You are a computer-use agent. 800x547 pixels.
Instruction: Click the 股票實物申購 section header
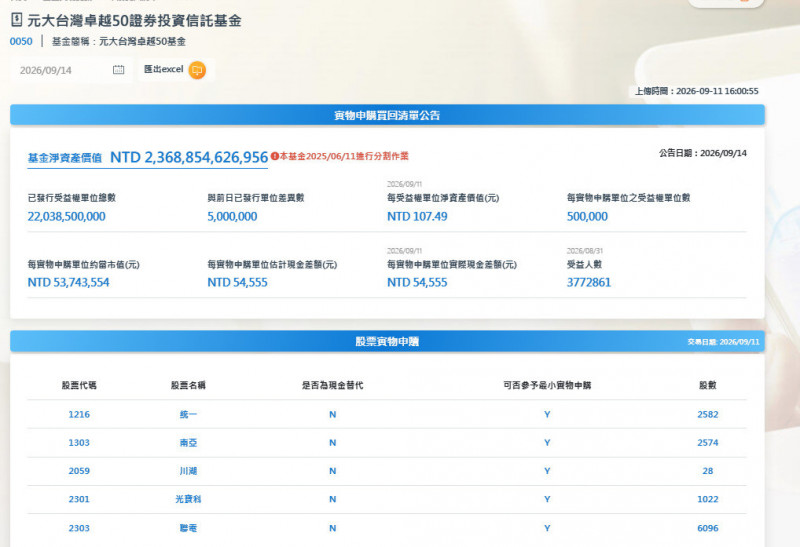(x=387, y=341)
